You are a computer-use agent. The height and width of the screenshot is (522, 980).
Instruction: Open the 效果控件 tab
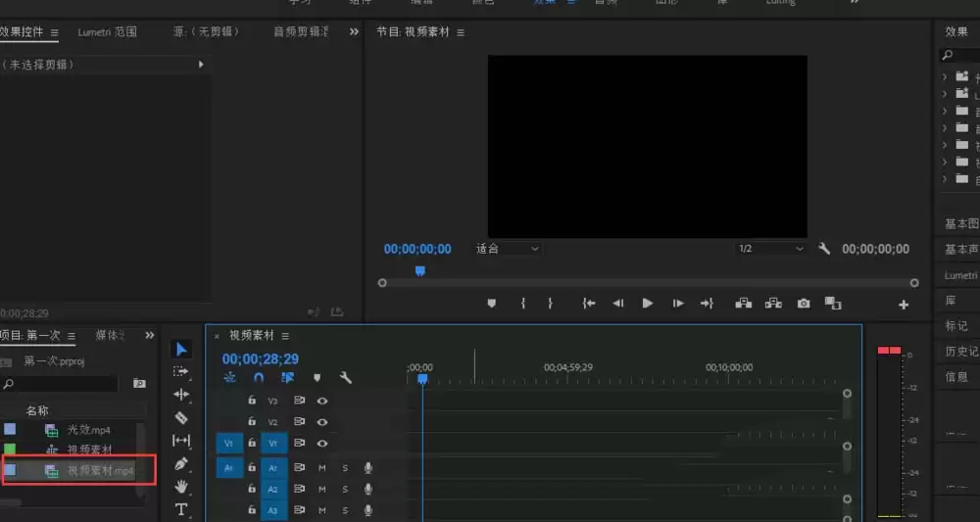click(23, 32)
